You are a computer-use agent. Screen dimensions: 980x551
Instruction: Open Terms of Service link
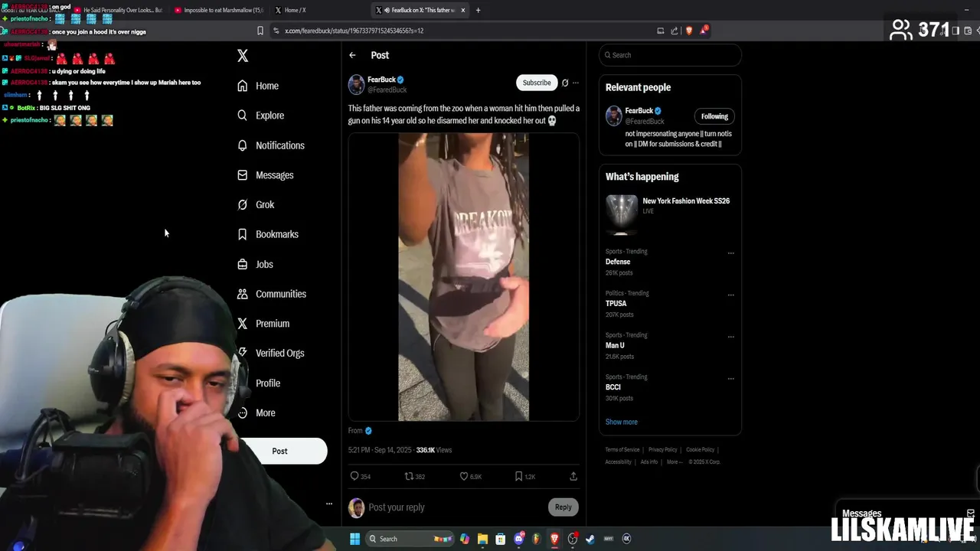pos(622,450)
